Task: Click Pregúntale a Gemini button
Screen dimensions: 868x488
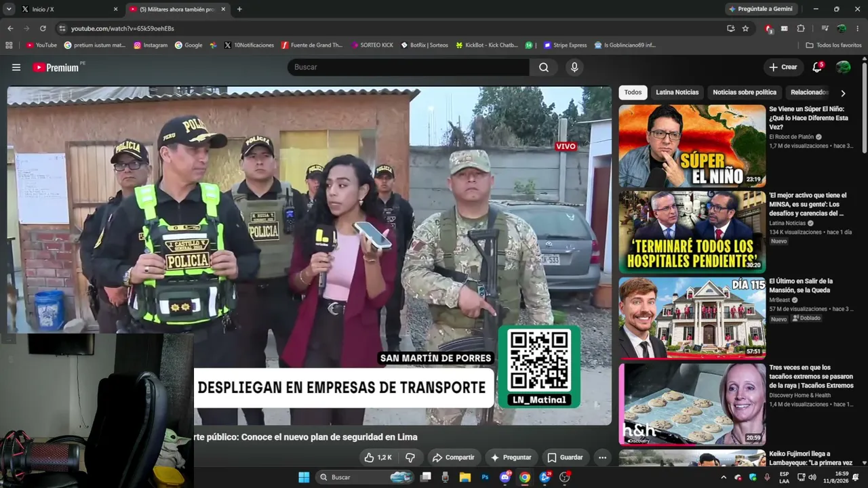Action: [763, 9]
